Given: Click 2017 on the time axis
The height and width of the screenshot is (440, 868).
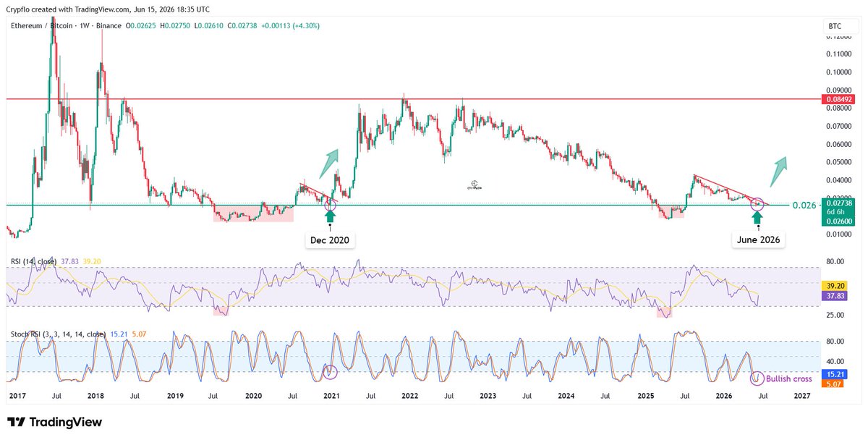Looking at the screenshot, I should point(17,397).
